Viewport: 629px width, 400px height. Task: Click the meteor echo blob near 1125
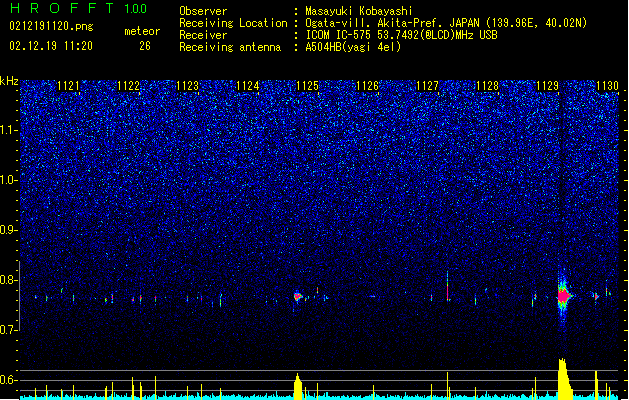point(297,296)
